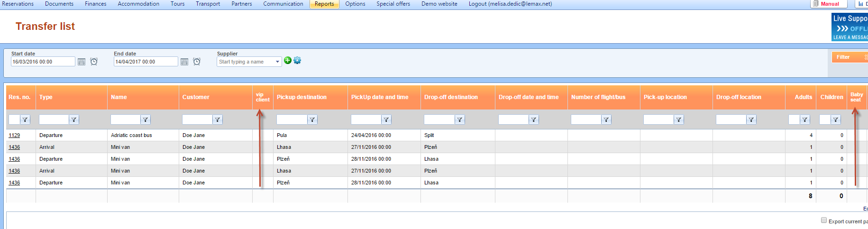Open Communication menu

[283, 4]
